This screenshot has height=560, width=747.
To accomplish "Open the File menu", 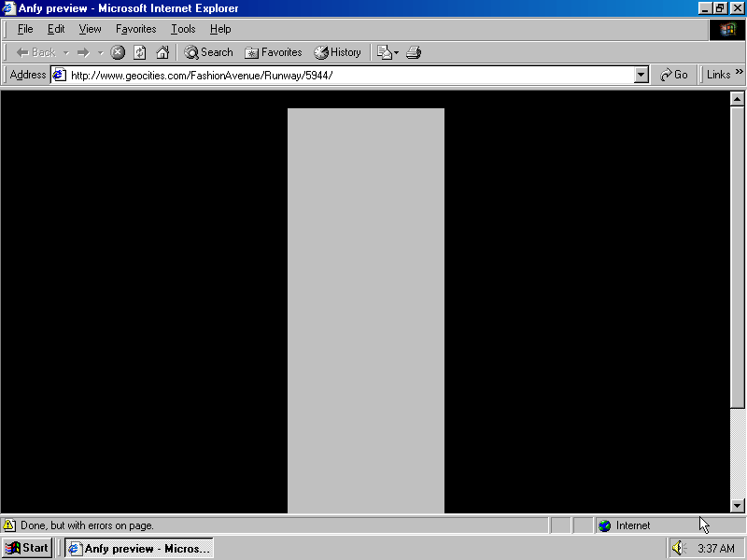I will pos(25,29).
